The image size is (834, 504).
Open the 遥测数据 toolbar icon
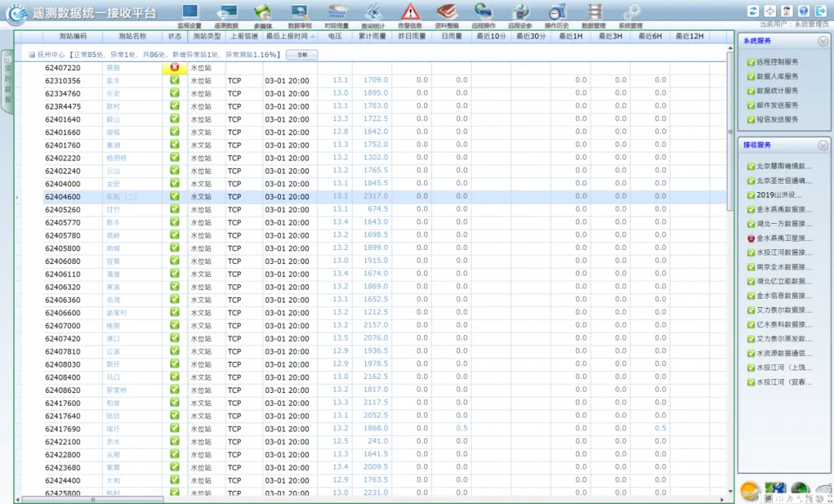227,12
